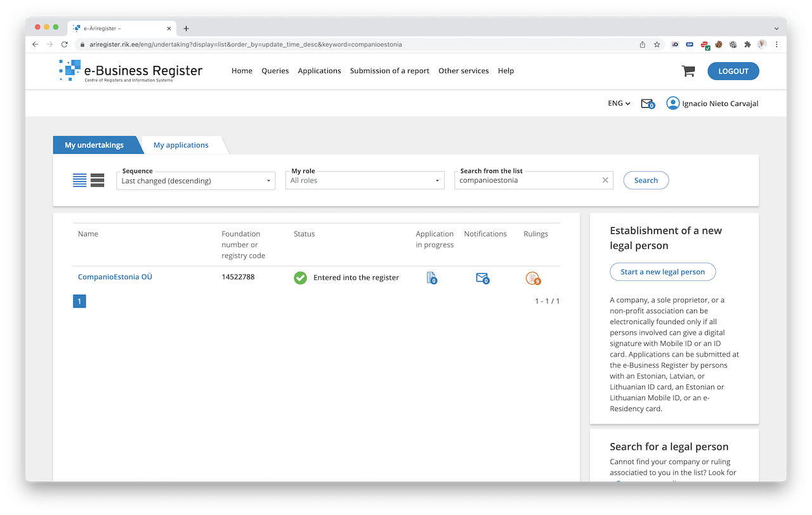Open the Queries menu

275,71
